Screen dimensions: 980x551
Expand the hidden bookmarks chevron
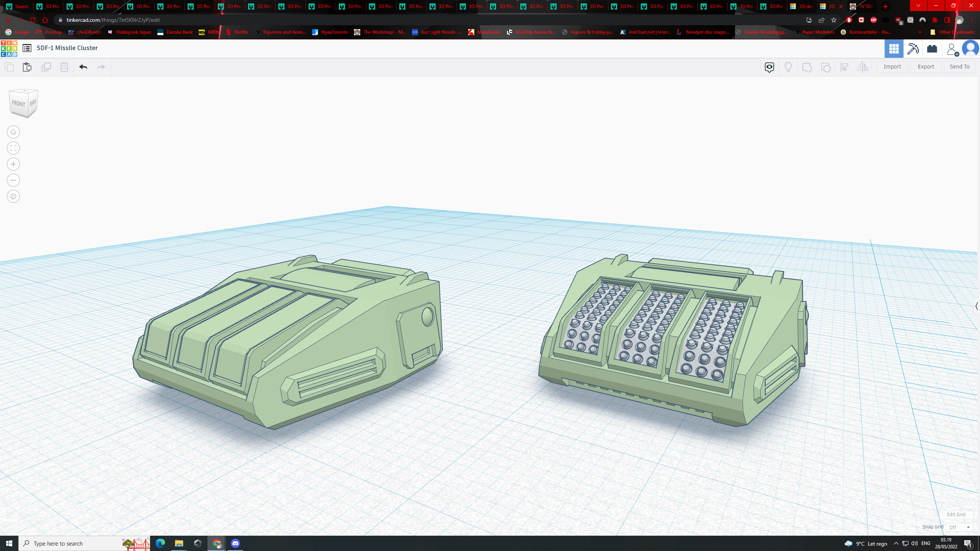(x=920, y=32)
